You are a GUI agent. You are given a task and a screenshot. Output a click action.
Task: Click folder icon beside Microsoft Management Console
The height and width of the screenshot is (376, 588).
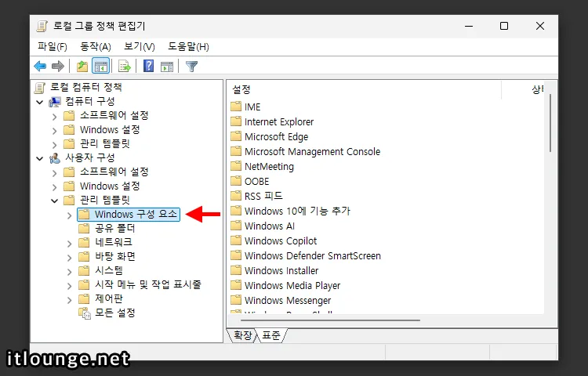[x=236, y=151]
